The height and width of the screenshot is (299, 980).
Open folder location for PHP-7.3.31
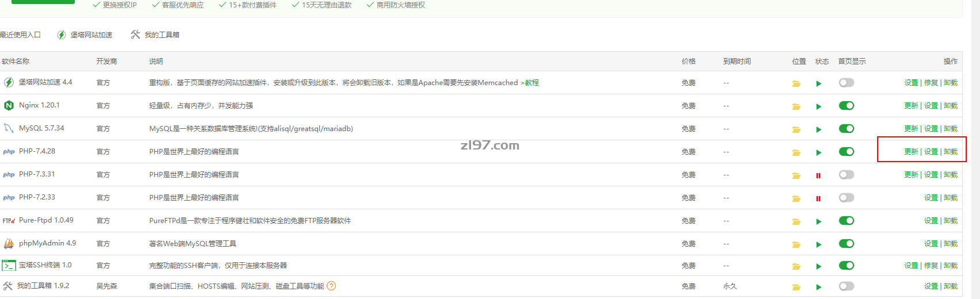pos(796,175)
